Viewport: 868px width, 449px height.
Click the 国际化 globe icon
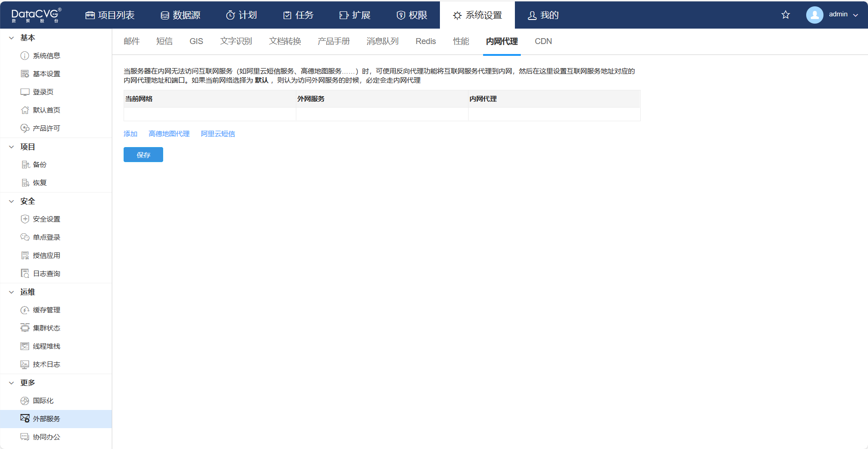pos(25,401)
